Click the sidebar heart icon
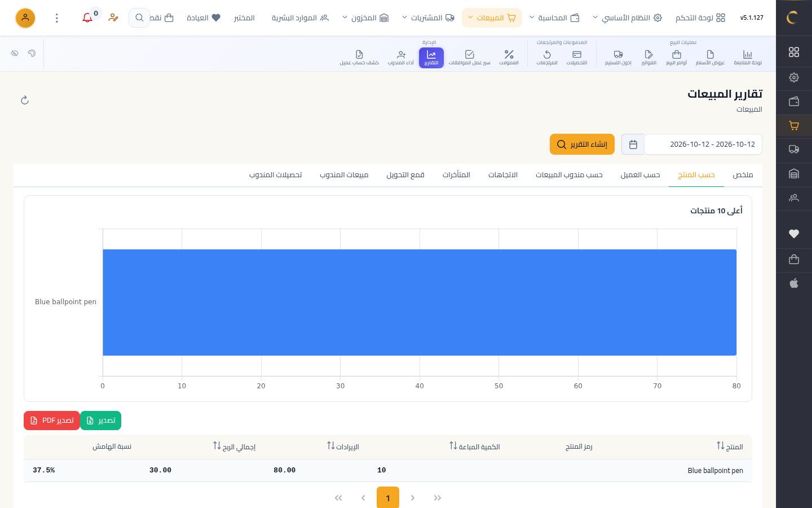This screenshot has height=508, width=812. (794, 234)
